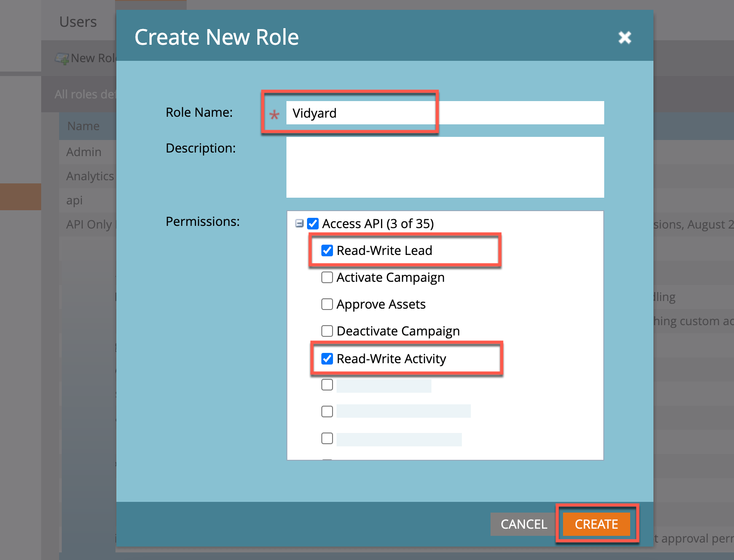Collapse the Access API permission tree

click(x=299, y=223)
